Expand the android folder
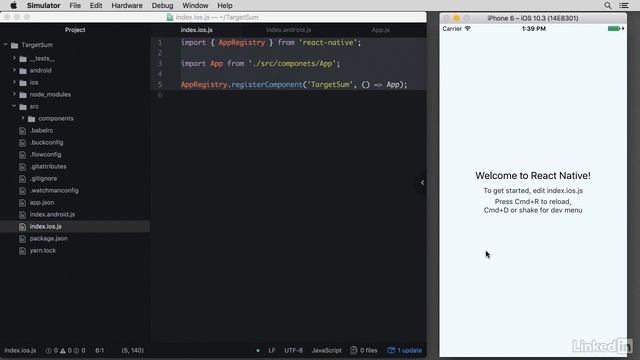This screenshot has width=640, height=360. (x=14, y=70)
